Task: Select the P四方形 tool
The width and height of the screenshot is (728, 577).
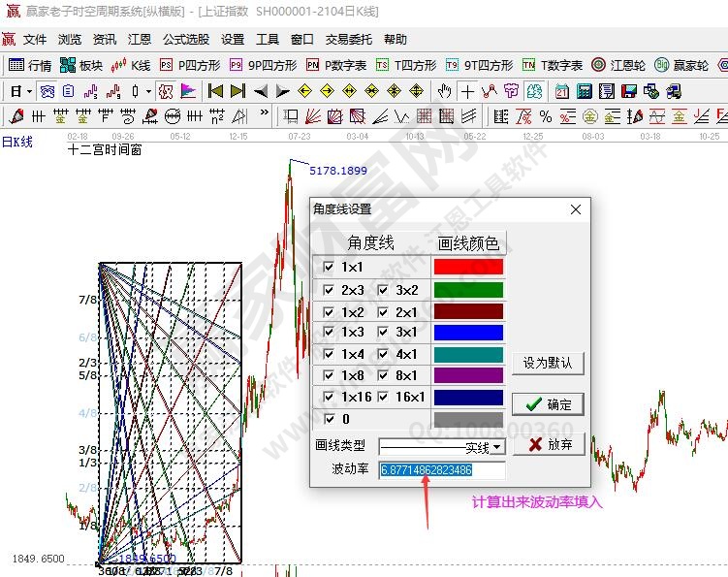Action: [x=190, y=65]
